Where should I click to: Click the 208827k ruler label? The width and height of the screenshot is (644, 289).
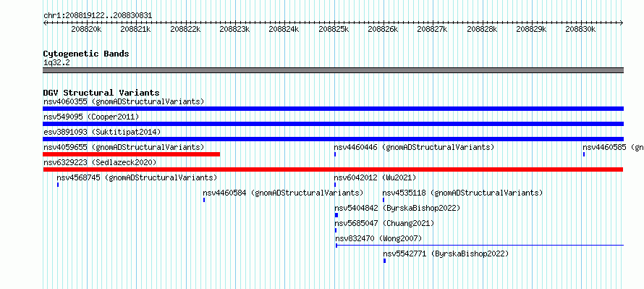click(x=432, y=29)
